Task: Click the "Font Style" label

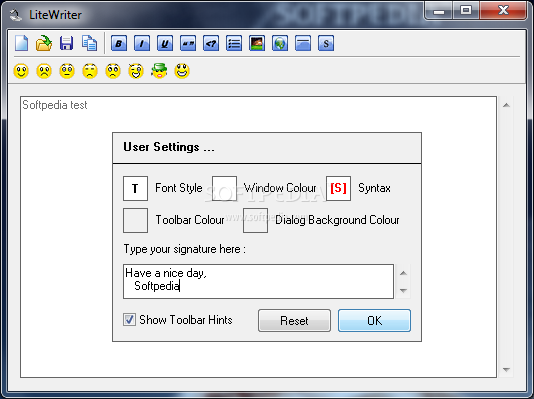Action: coord(179,188)
